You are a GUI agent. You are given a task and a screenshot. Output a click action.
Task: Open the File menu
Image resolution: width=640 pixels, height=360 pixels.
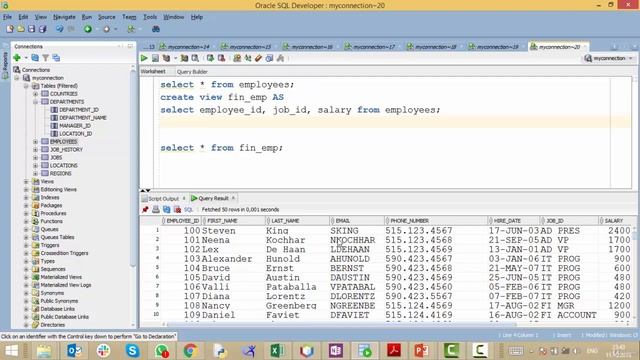pyautogui.click(x=7, y=17)
